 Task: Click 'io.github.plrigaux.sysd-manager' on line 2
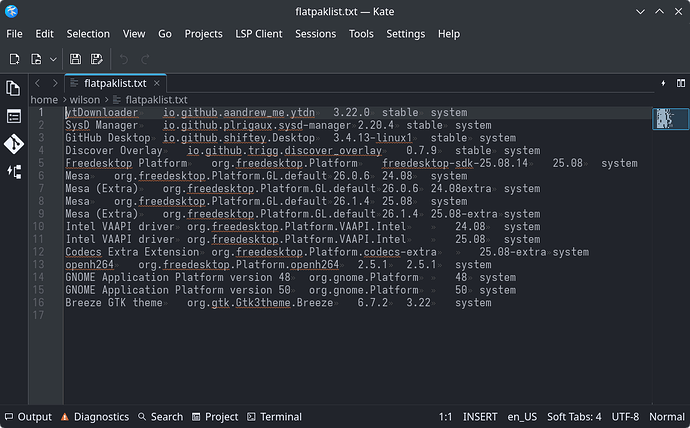(257, 125)
